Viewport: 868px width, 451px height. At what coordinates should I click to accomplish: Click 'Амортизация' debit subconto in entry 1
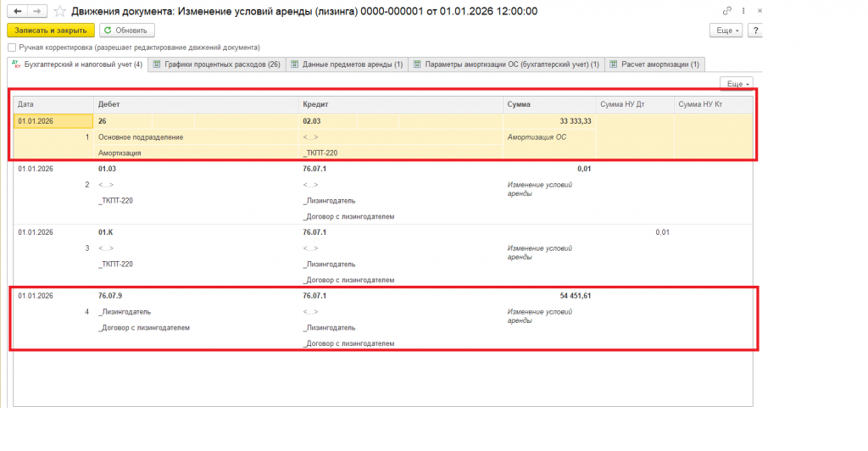[x=120, y=153]
